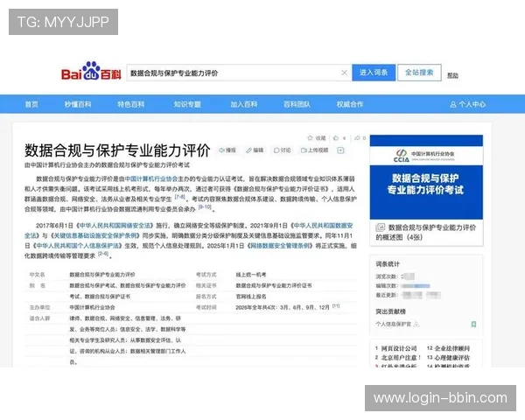Open the 首页 nav item

click(31, 104)
